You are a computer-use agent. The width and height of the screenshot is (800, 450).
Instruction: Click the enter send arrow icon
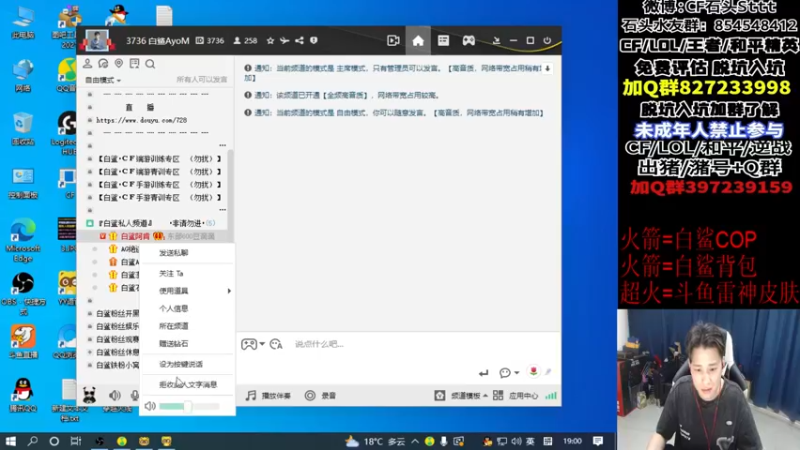484,373
